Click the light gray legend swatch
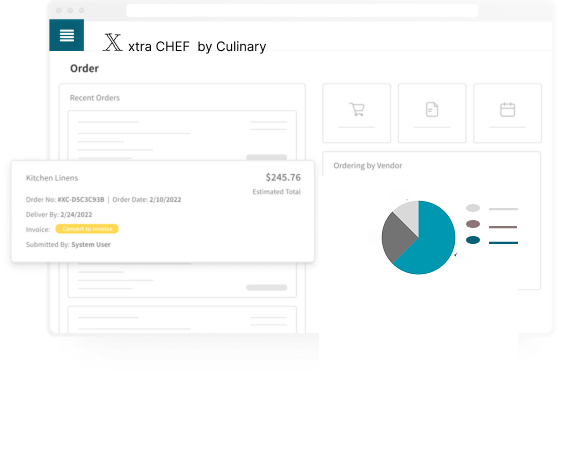The height and width of the screenshot is (457, 576). (x=473, y=208)
